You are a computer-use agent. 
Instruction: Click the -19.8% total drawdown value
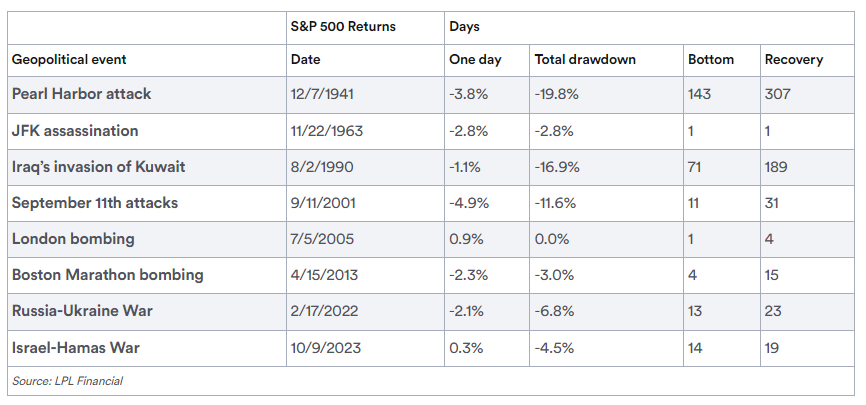coord(556,94)
